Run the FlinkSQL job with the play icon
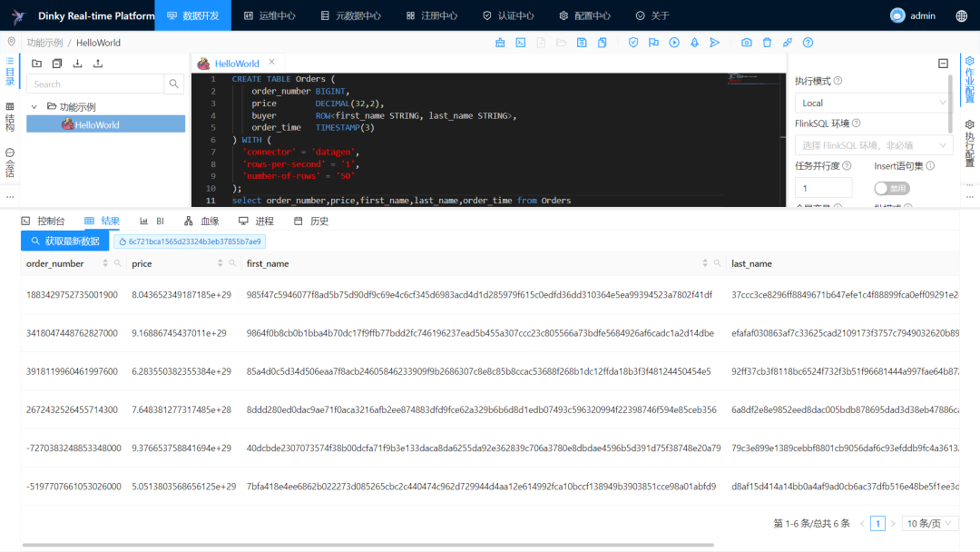 [x=674, y=42]
